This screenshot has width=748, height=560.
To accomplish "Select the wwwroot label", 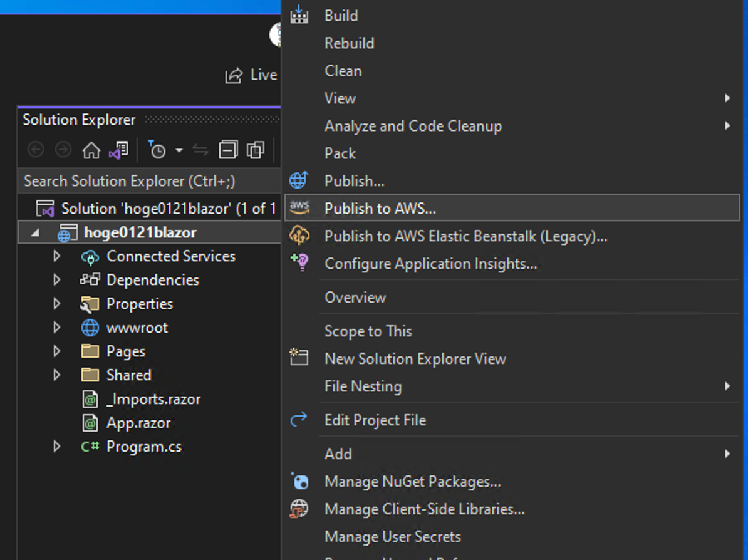I will [137, 328].
